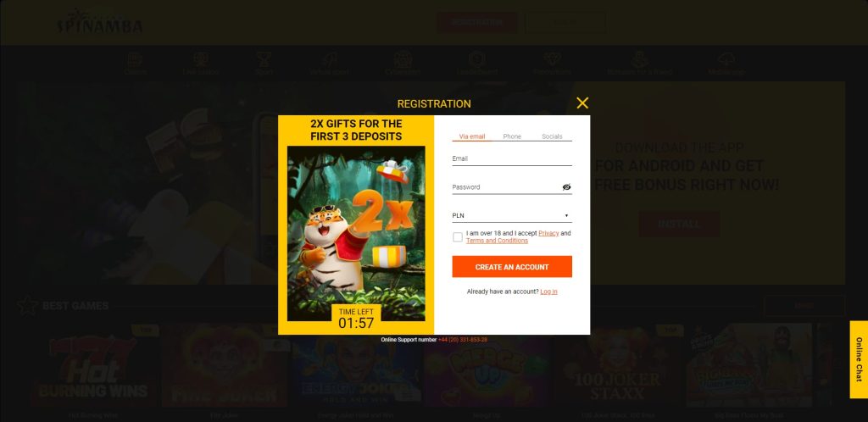
Task: Close the registration popup with the X
Action: pos(582,103)
